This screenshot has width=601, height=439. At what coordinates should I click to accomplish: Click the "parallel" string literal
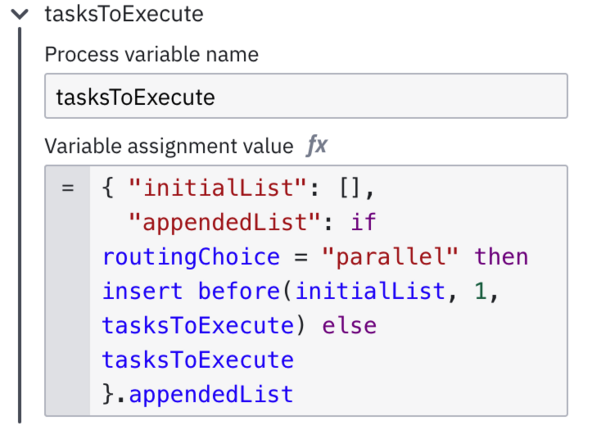(x=390, y=256)
